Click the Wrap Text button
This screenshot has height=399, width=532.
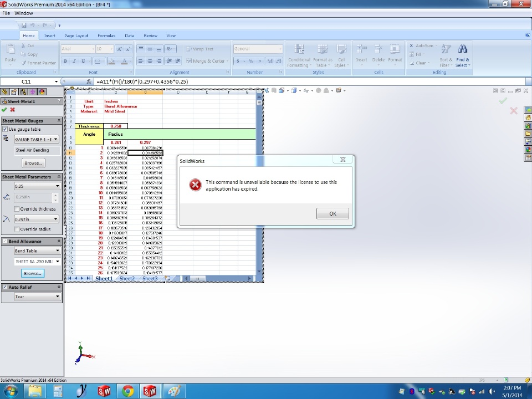(200, 49)
